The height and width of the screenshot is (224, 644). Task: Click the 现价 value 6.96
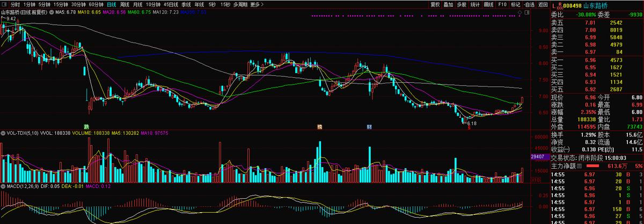590,98
